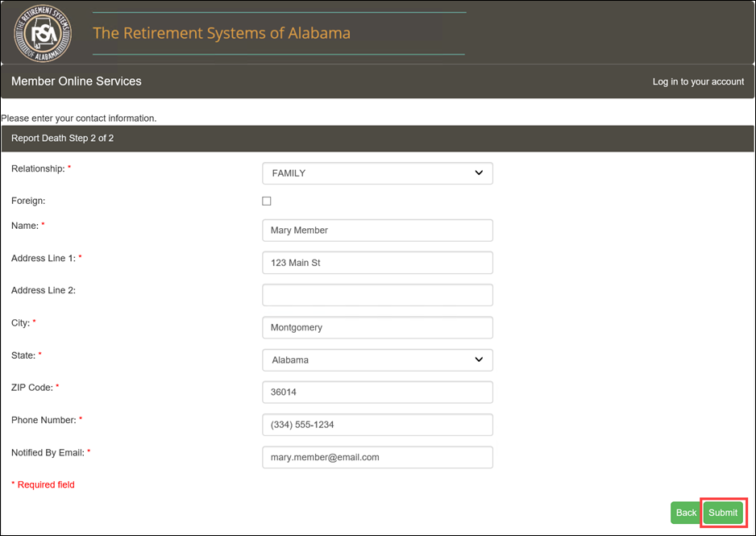Click the ZIP Code field with 36014
This screenshot has height=536, width=756.
(x=377, y=393)
